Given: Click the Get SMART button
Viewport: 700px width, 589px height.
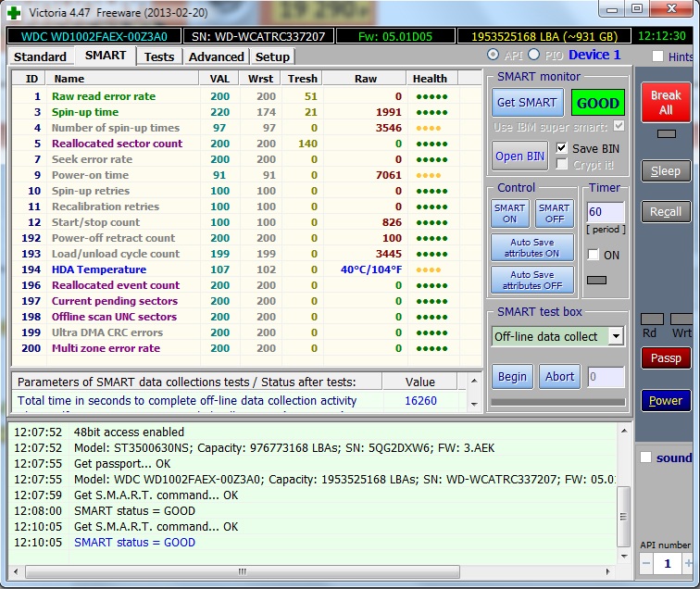Looking at the screenshot, I should click(x=526, y=103).
